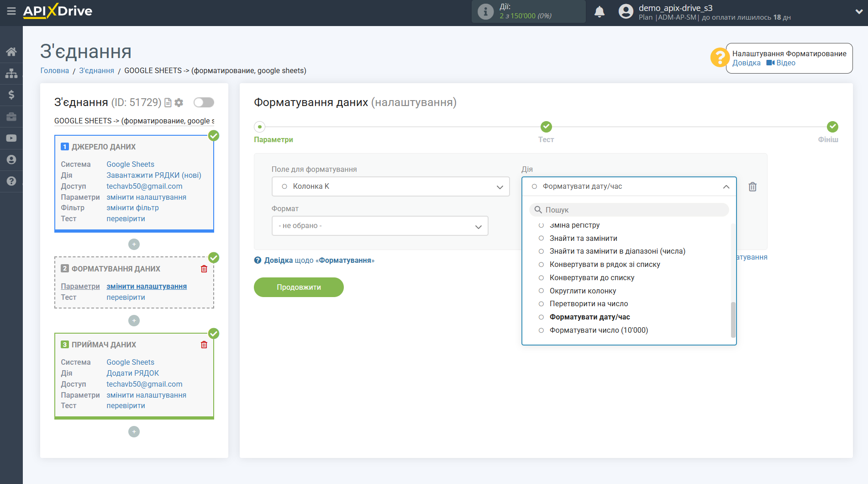Open Довідка щодо Форматування link
The image size is (868, 484).
click(319, 260)
